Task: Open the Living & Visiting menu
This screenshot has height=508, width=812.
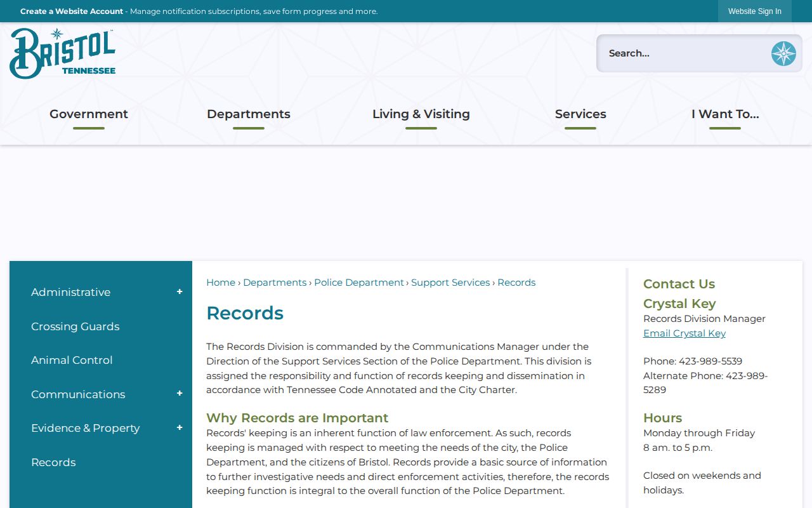Action: tap(421, 114)
